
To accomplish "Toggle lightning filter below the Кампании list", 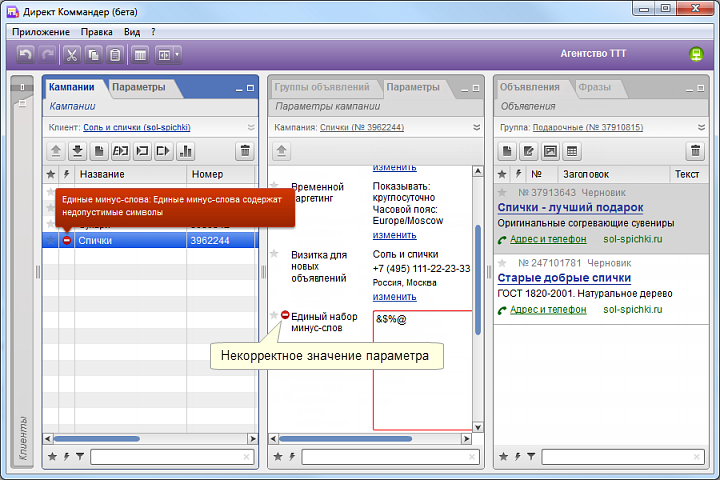I will pyautogui.click(x=67, y=456).
